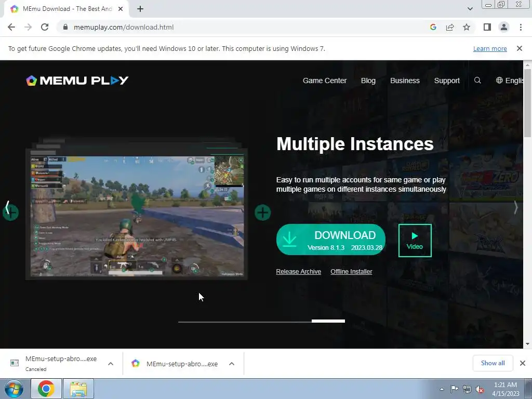Close the MEmu Download tab
Screen dimensions: 532x399
click(x=121, y=9)
